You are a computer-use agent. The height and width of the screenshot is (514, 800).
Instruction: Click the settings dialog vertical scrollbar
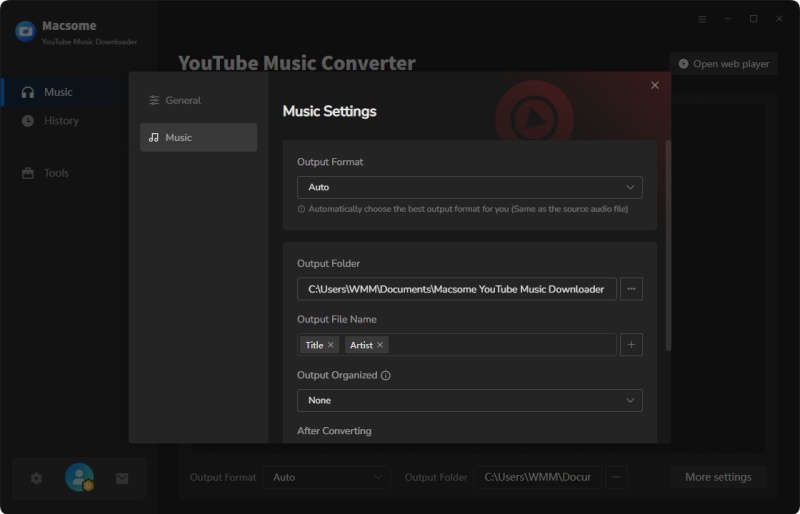click(668, 245)
